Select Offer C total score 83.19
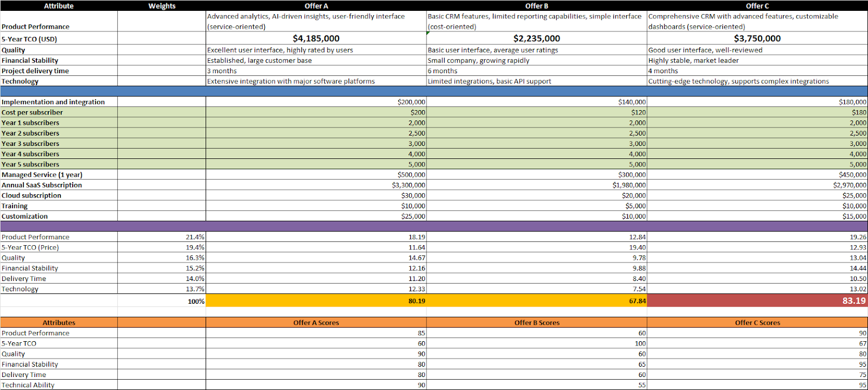The height and width of the screenshot is (390, 868). point(757,301)
